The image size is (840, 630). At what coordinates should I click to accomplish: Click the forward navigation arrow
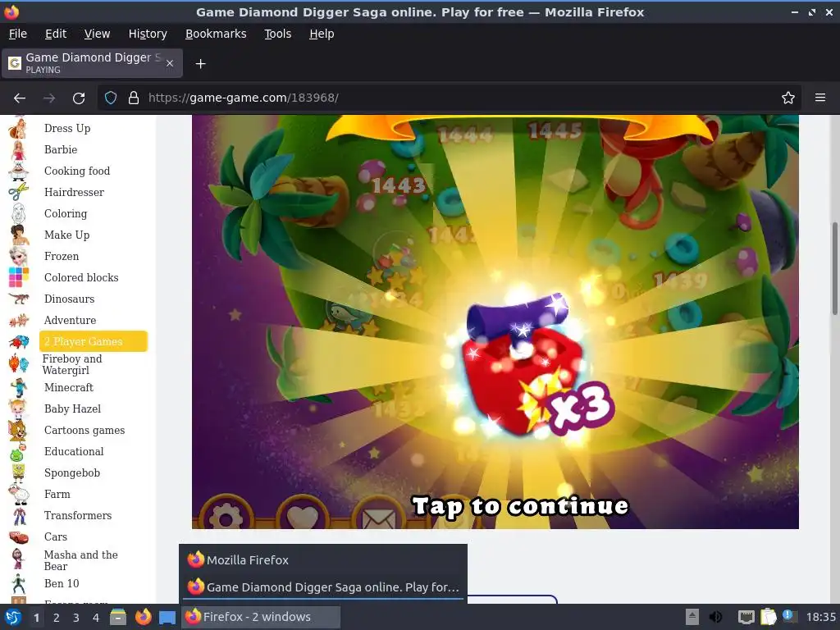(49, 98)
